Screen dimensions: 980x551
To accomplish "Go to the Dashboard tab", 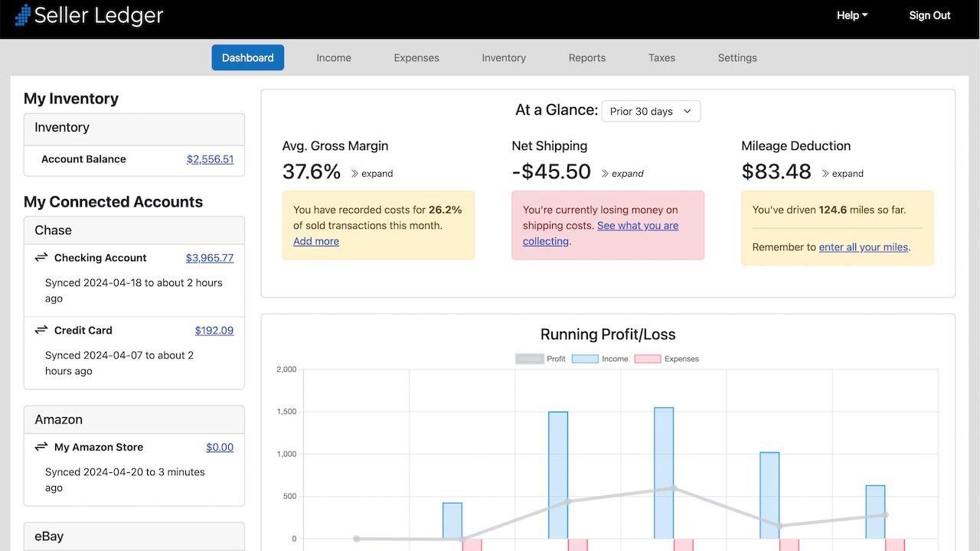I will 248,57.
